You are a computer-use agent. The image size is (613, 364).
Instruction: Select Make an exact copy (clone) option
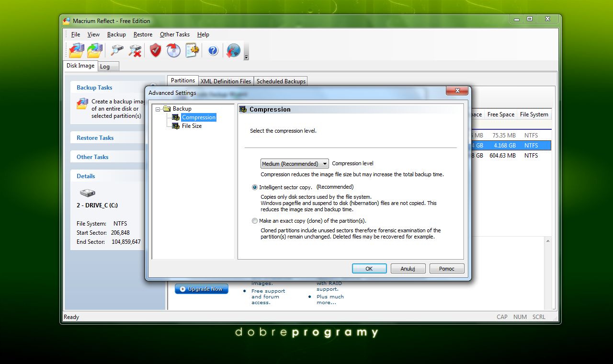[254, 221]
